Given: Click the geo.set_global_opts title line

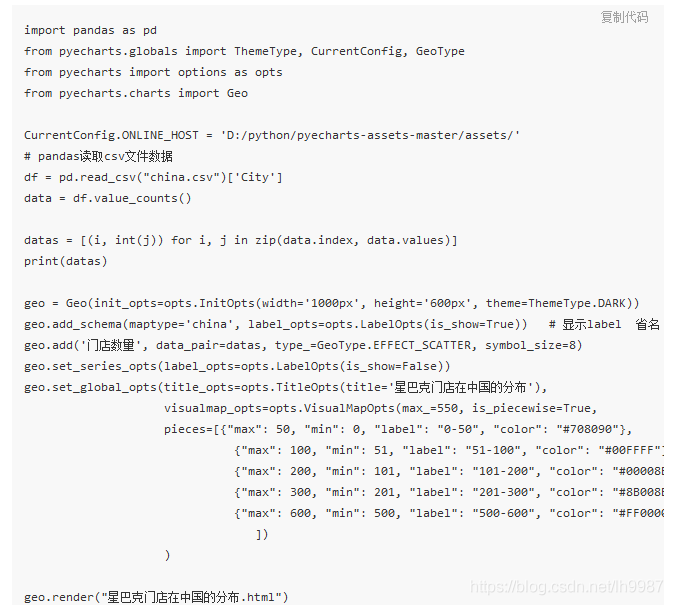Looking at the screenshot, I should click(285, 387).
